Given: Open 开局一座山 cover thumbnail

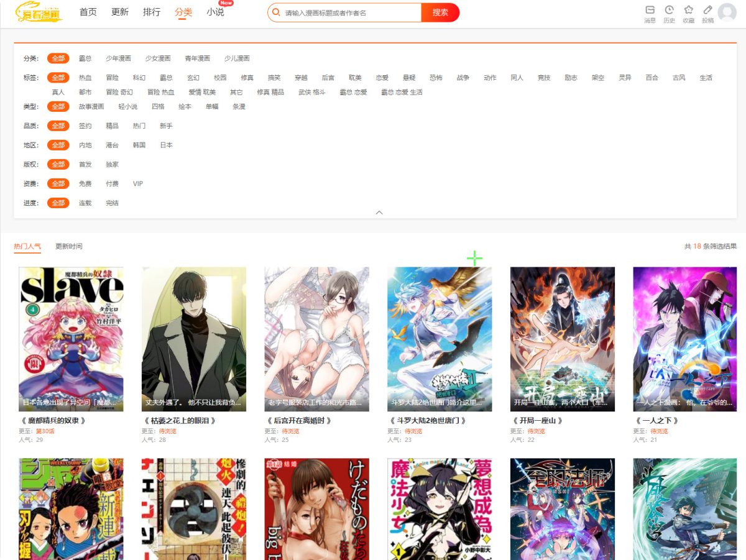Looking at the screenshot, I should coord(563,339).
